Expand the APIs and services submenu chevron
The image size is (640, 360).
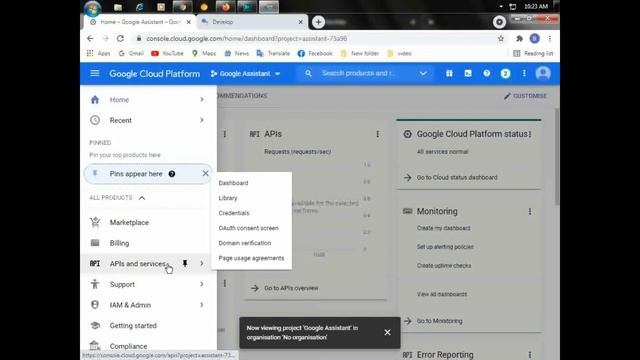(202, 264)
